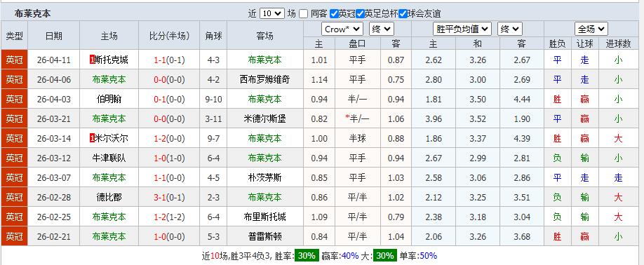Uncheck the 英足总杯 filter checkbox

[360, 13]
